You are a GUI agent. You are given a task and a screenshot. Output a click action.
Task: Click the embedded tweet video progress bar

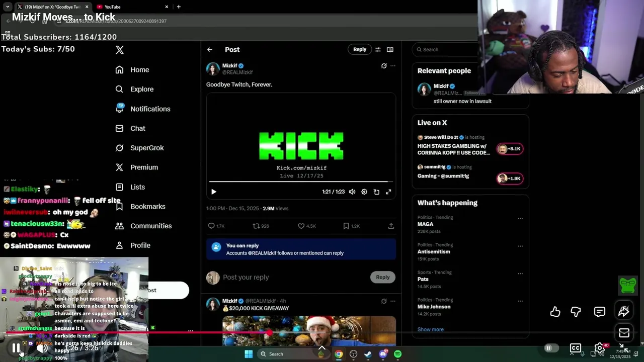point(301,182)
